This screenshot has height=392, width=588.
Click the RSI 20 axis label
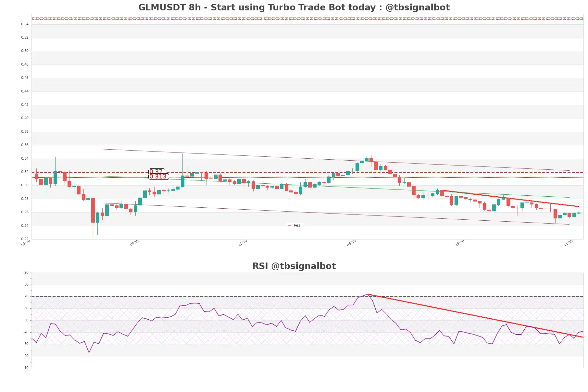tap(26, 356)
